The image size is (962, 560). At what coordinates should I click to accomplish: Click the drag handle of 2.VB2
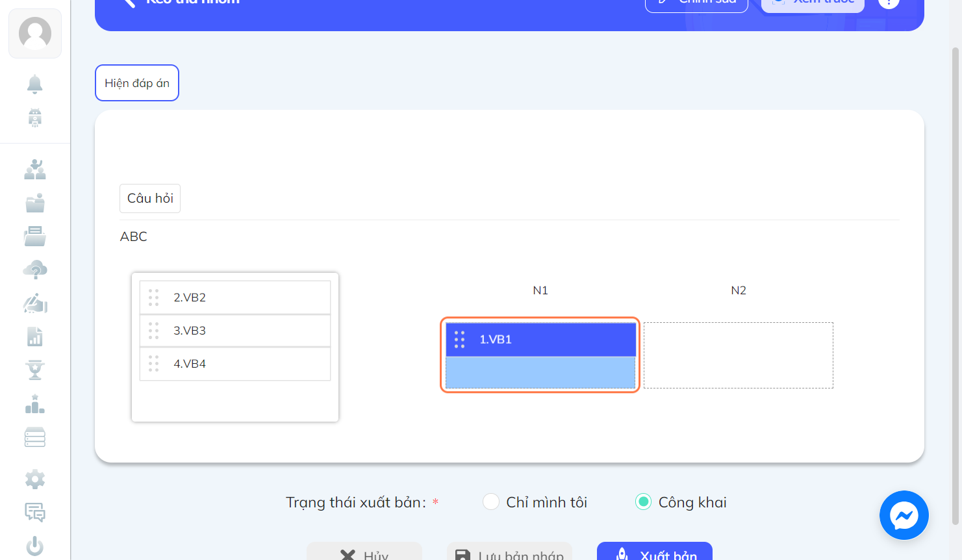click(154, 298)
